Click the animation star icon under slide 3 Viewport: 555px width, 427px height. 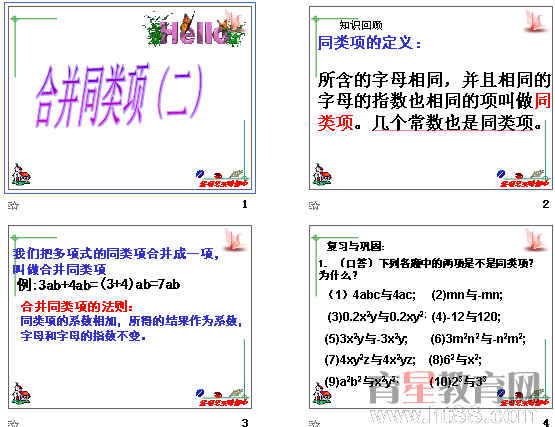(13, 423)
